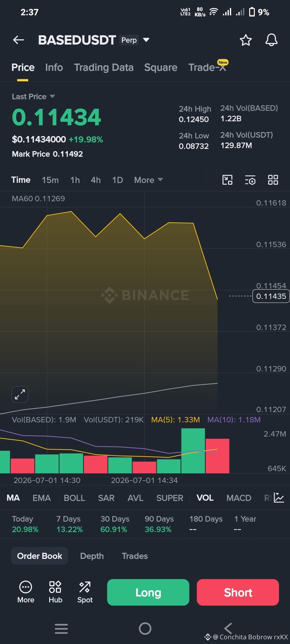Switch to Info tab
The image size is (290, 644).
point(54,67)
